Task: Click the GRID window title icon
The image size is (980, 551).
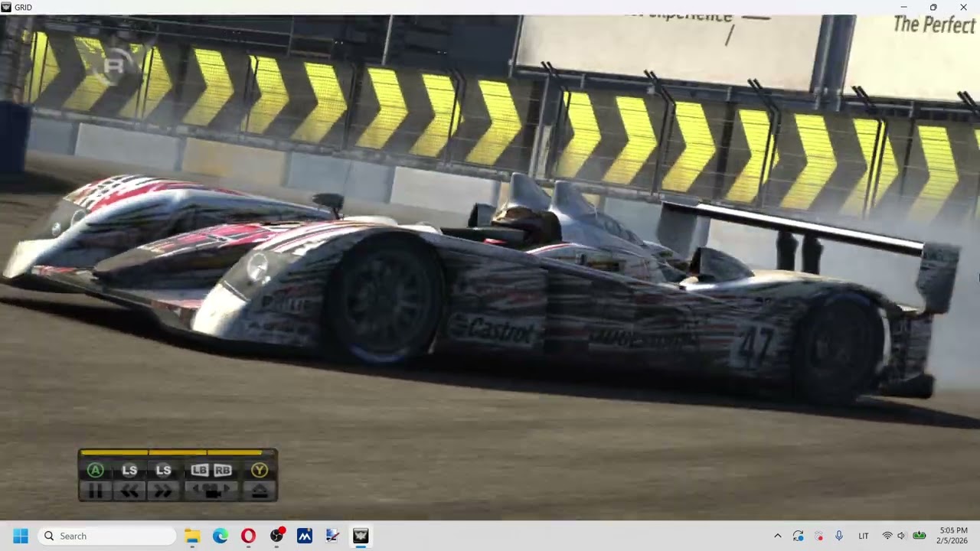Action: 6,7
